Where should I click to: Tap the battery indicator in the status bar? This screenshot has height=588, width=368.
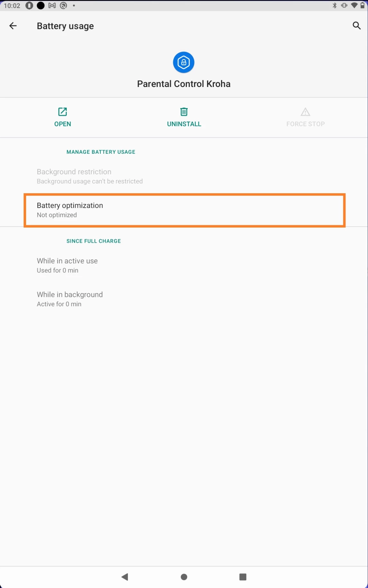click(x=363, y=5)
